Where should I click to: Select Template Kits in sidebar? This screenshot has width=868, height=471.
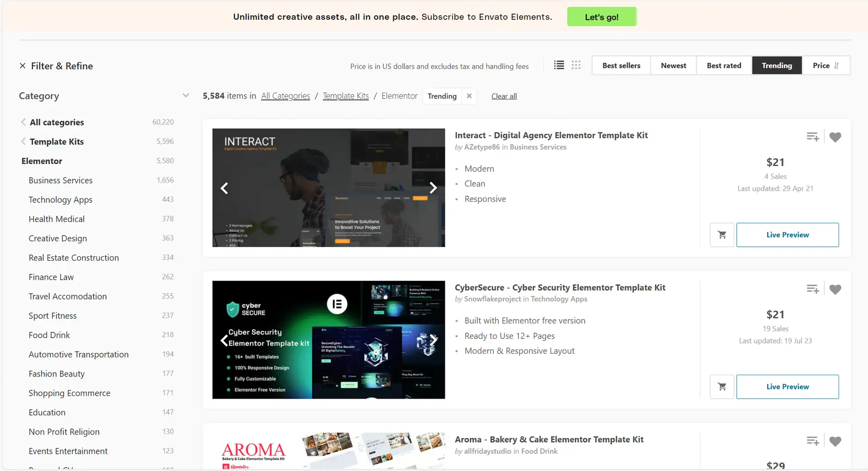pos(57,141)
